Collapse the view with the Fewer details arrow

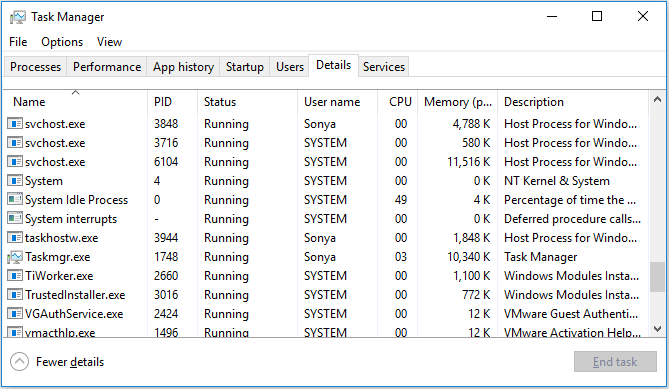[x=19, y=362]
